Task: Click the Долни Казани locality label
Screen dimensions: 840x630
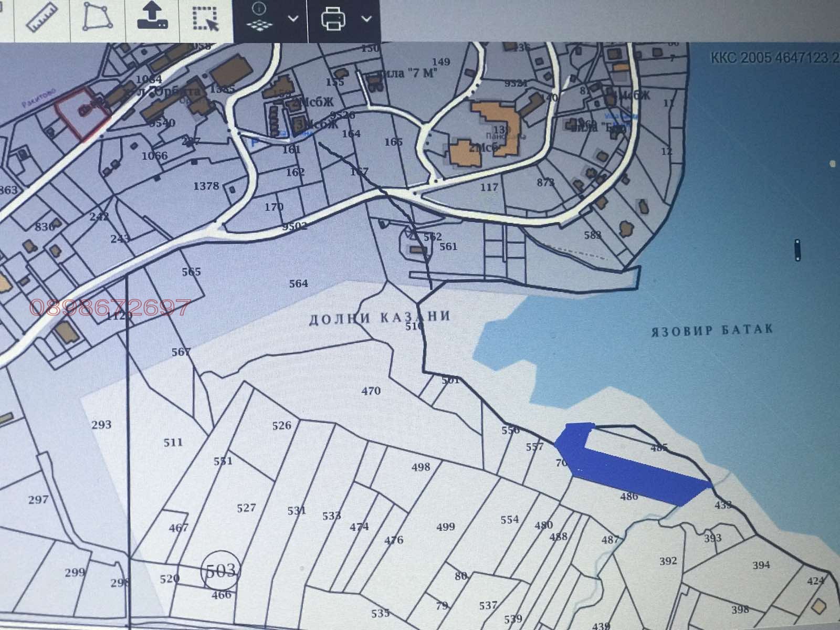Action: (380, 317)
